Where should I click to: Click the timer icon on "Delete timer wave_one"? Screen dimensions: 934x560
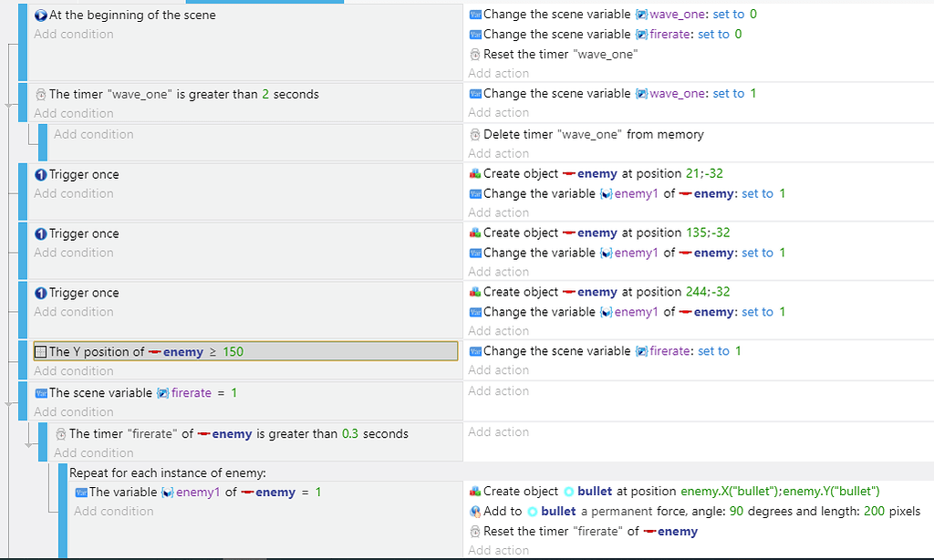coord(473,132)
